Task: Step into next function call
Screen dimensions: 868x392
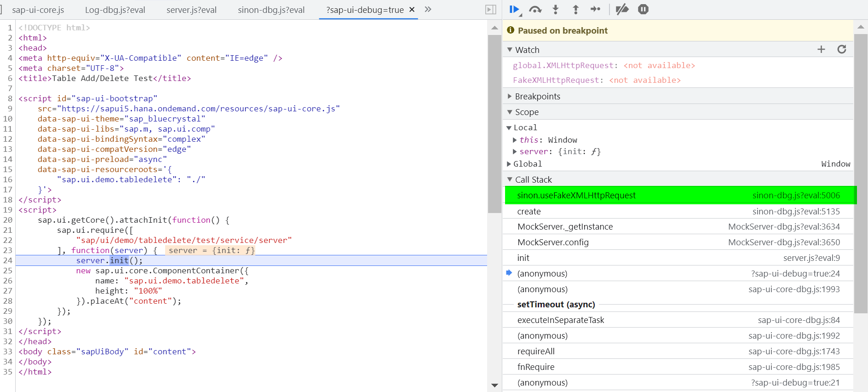Action: (556, 9)
